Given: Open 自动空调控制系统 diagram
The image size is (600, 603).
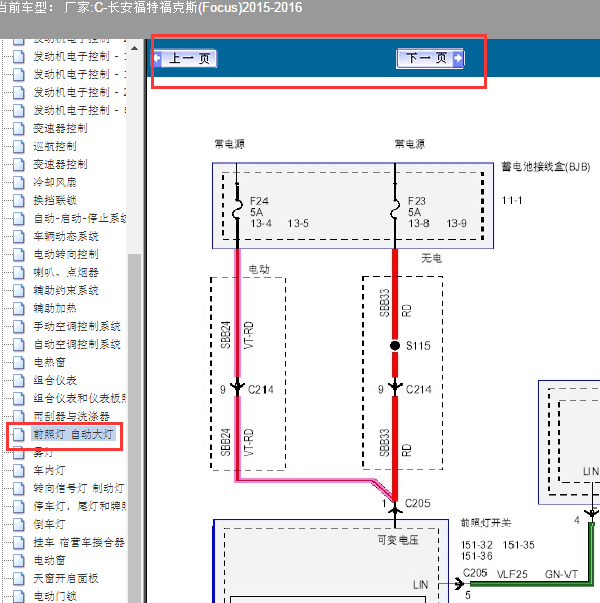Looking at the screenshot, I should [77, 344].
